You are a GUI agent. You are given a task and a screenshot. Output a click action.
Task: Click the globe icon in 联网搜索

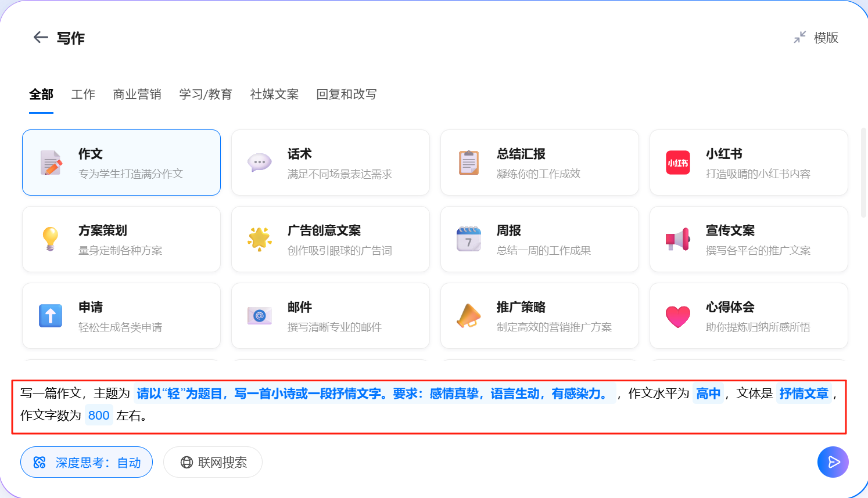186,463
